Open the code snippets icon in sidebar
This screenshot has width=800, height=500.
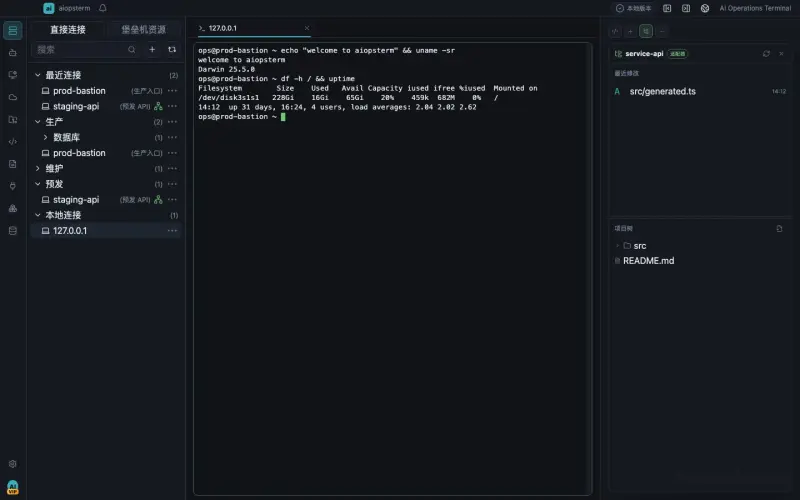(x=13, y=141)
